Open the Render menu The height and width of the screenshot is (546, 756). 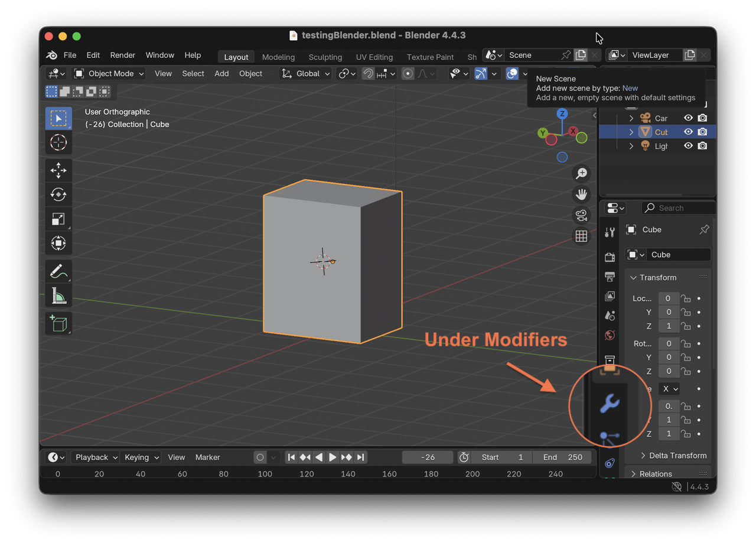[122, 55]
